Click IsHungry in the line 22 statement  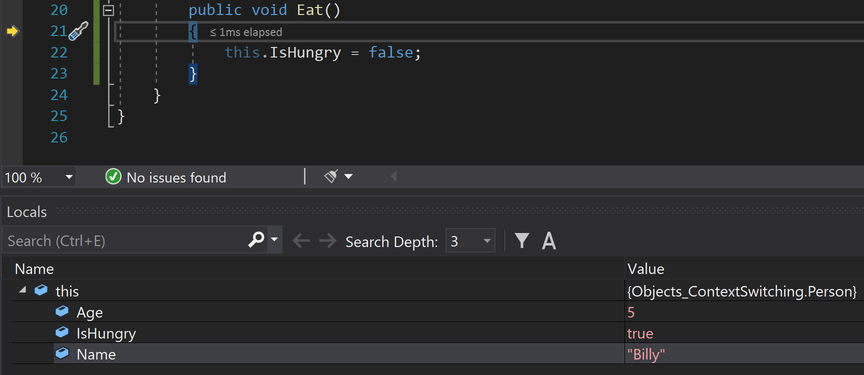pos(305,53)
